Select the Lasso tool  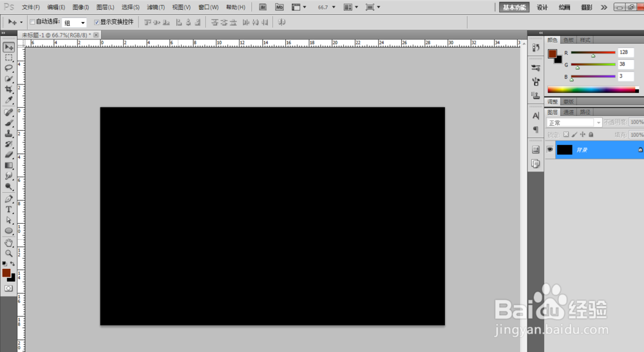pos(8,68)
